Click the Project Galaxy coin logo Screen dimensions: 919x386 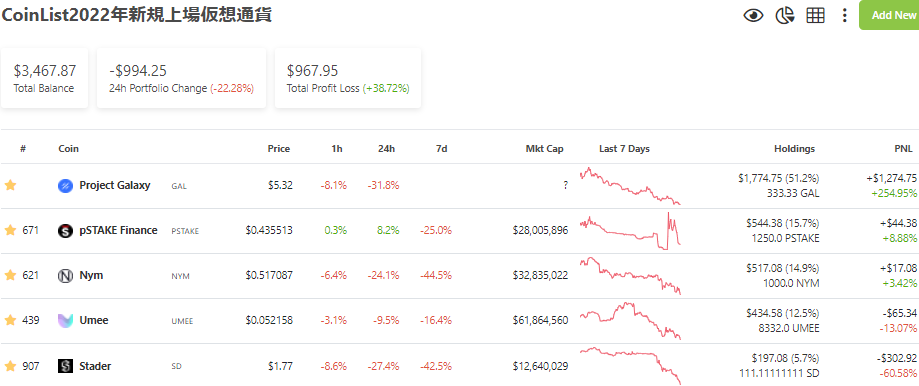[65, 186]
